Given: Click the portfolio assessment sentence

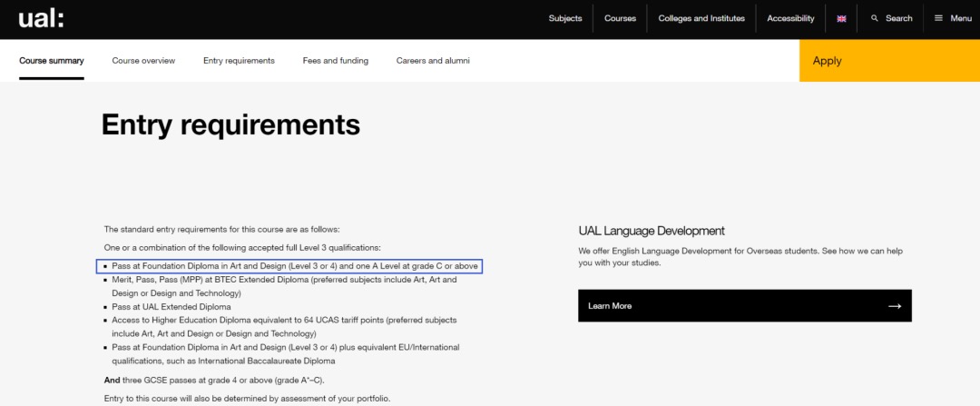Looking at the screenshot, I should click(247, 399).
